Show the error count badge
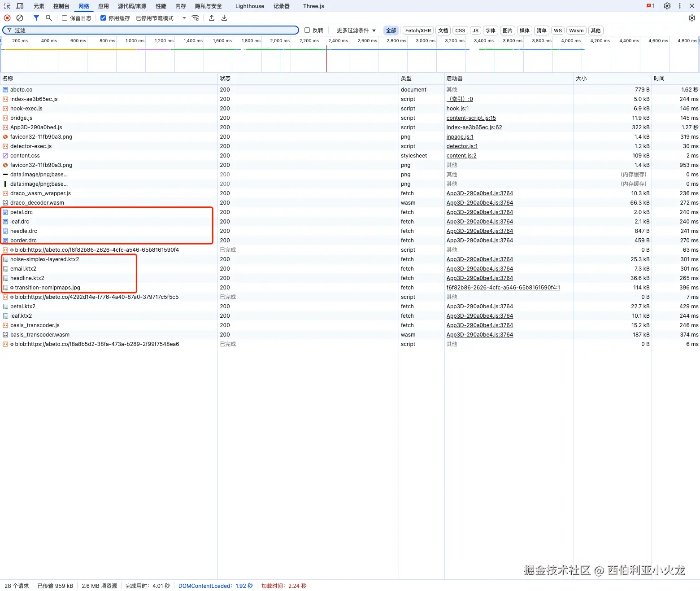This screenshot has width=700, height=591. (x=651, y=6)
